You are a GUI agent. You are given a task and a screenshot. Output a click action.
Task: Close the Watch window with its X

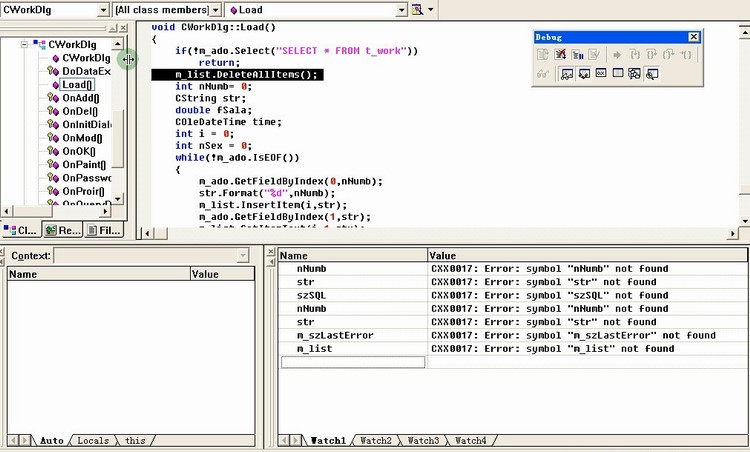(271, 251)
